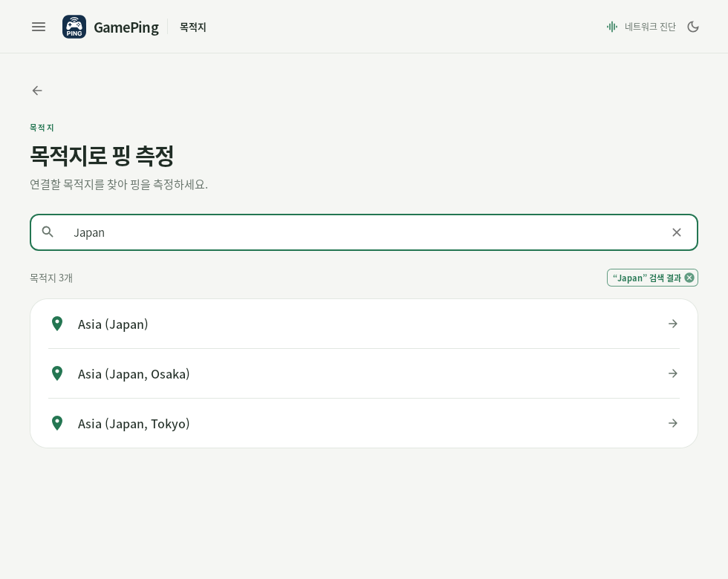The image size is (728, 579).
Task: Click the magnifier search icon
Action: pyautogui.click(x=48, y=232)
